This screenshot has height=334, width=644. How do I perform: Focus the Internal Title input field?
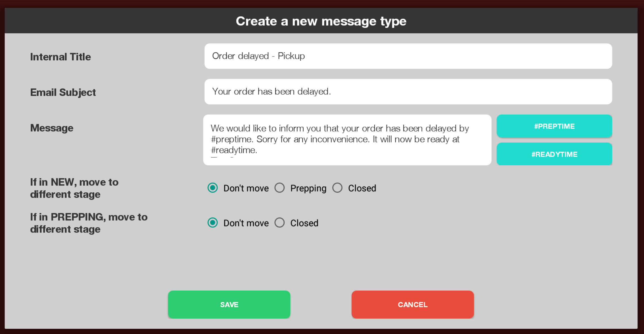click(408, 56)
